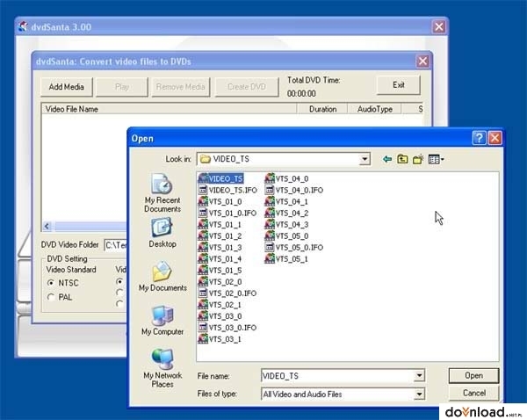The height and width of the screenshot is (420, 527).
Task: Select file VTS_04_0.IFO
Action: [x=294, y=191]
